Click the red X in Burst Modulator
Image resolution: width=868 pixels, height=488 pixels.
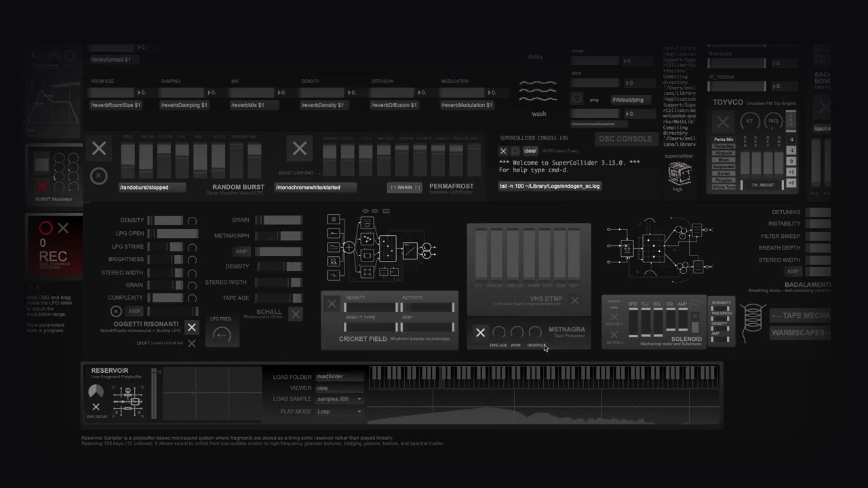click(x=42, y=186)
